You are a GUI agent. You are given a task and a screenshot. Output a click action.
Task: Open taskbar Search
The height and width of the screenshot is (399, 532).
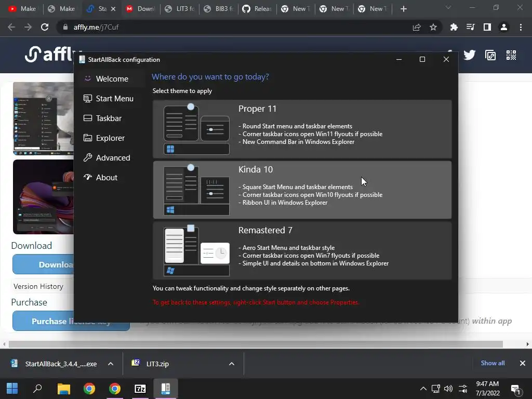(37, 389)
